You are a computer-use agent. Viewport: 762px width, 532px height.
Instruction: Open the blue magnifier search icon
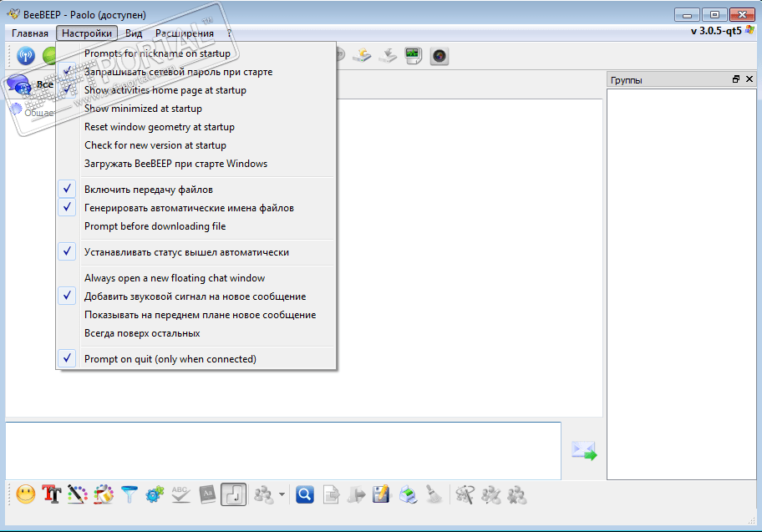(305, 494)
